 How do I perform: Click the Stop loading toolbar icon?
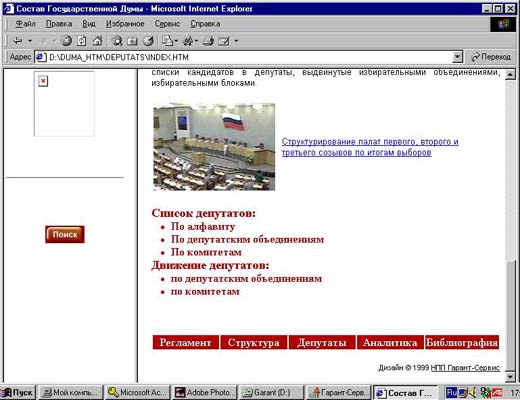point(67,41)
